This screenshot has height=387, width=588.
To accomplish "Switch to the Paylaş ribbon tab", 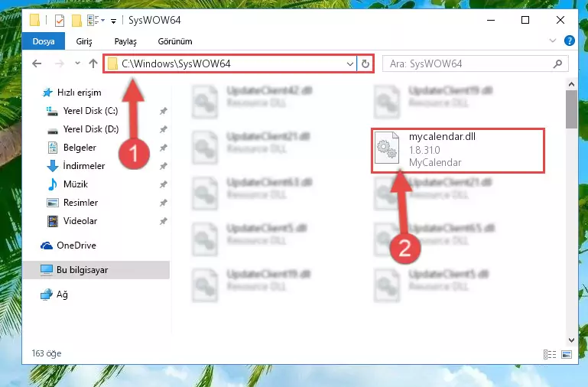I will (x=125, y=41).
